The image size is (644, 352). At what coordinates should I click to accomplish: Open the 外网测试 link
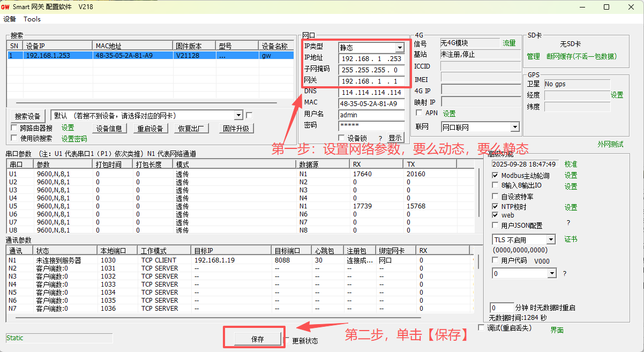[x=610, y=145]
